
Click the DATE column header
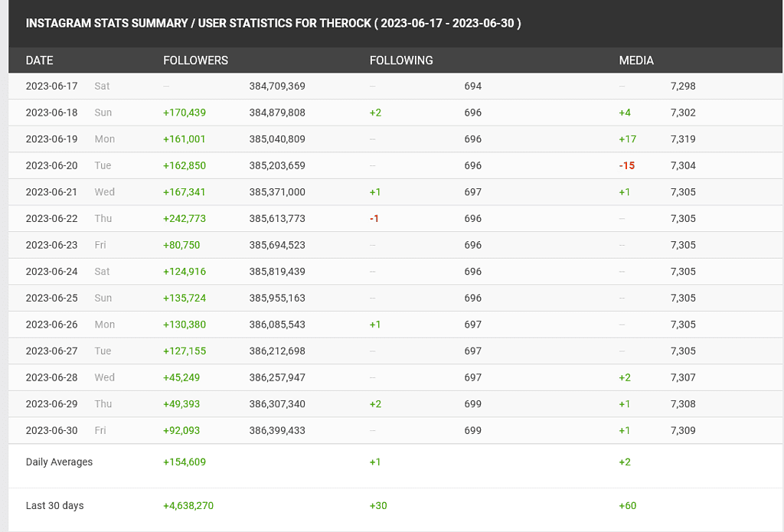click(39, 60)
